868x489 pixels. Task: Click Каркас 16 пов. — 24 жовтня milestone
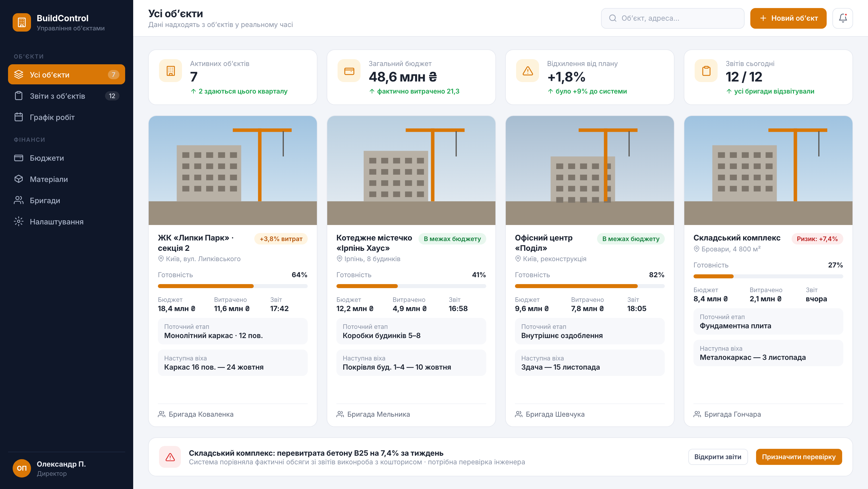coord(232,363)
